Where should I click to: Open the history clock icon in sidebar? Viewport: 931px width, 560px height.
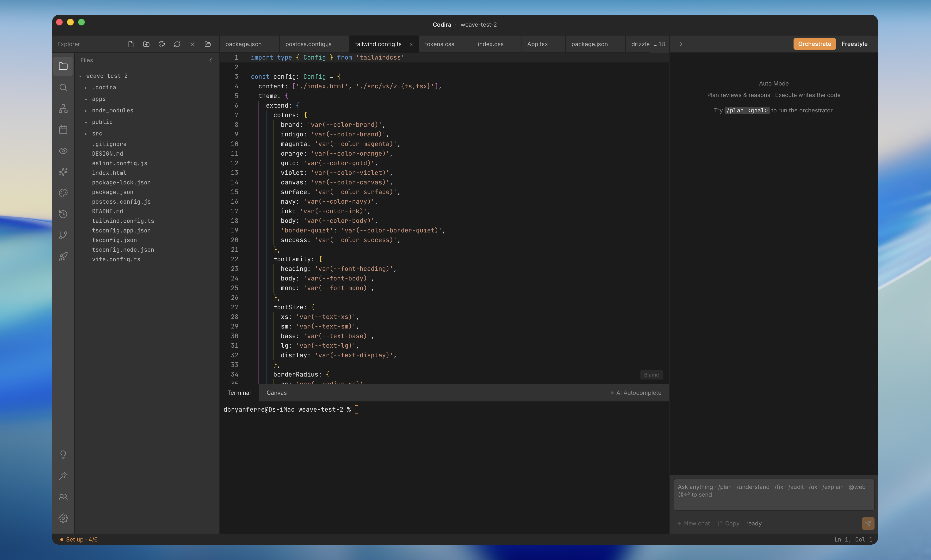click(x=63, y=214)
